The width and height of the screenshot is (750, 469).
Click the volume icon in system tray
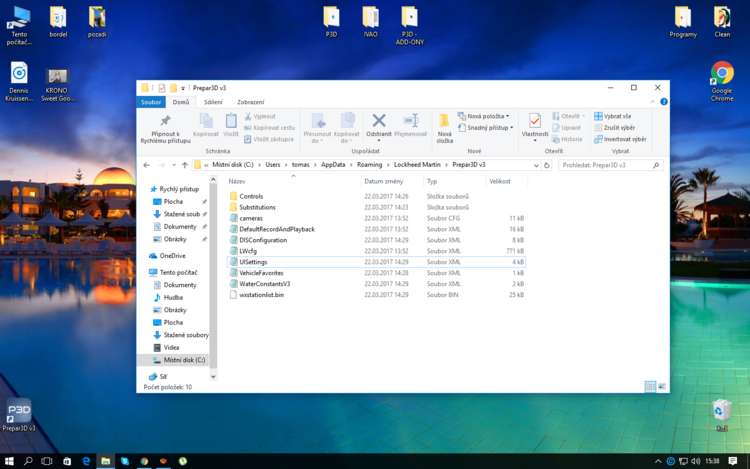tap(696, 461)
